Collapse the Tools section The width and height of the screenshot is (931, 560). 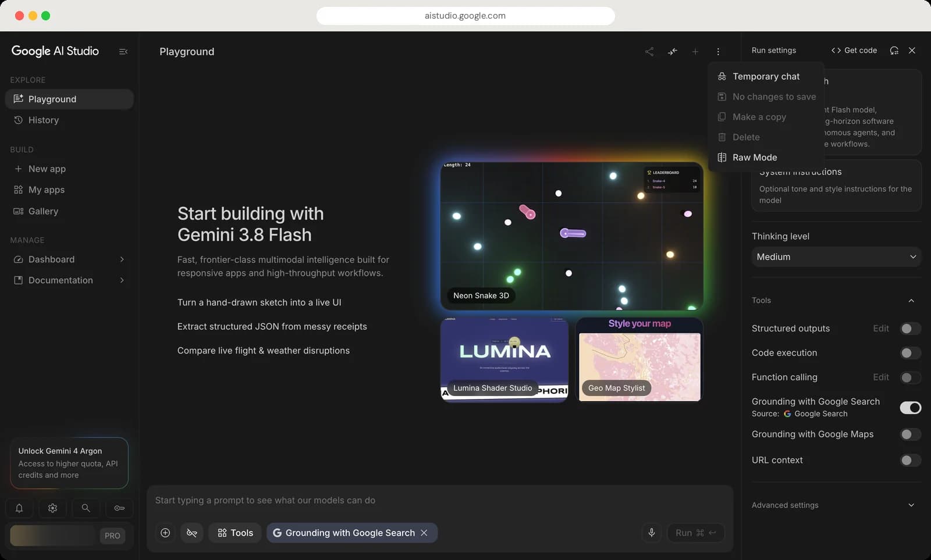coord(911,301)
